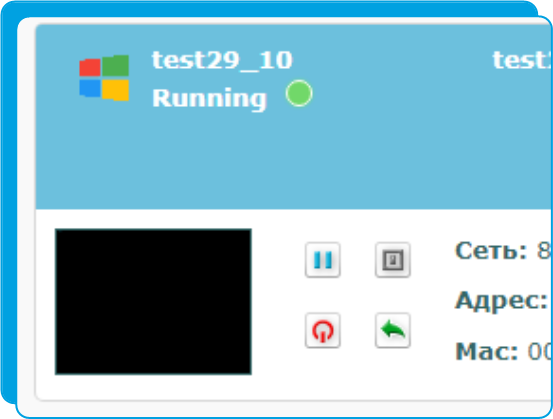Click the green running status indicator
This screenshot has height=419, width=553.
(299, 93)
